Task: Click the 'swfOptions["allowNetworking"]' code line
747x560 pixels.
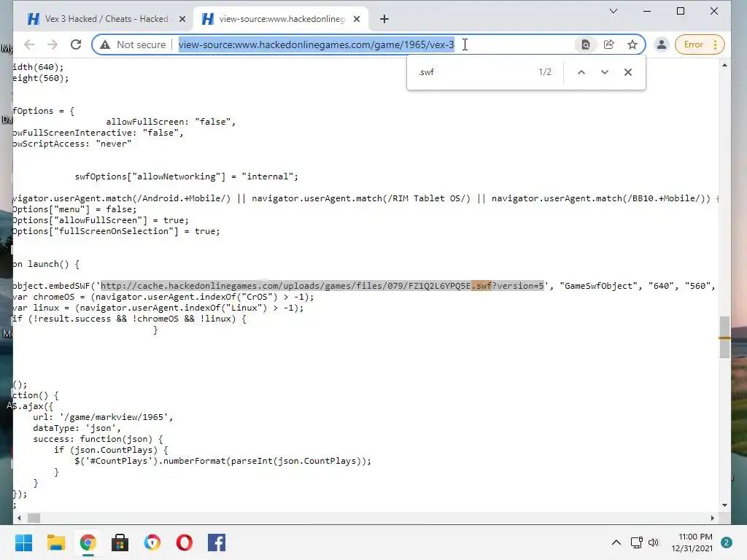Action: click(186, 176)
